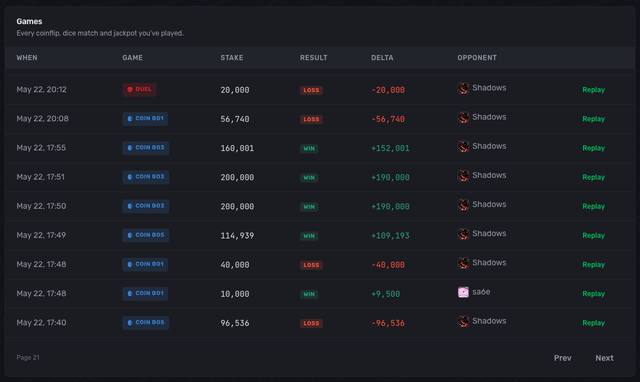Select the delta value +9,500
640x382 pixels.
[385, 294]
